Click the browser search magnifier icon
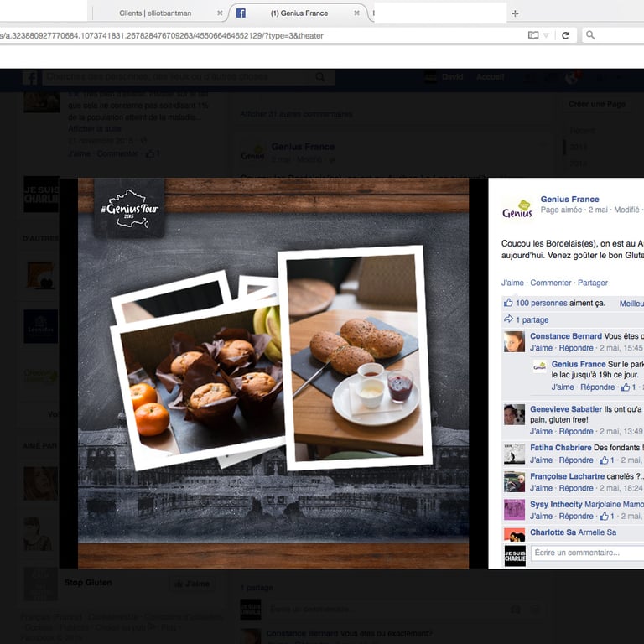Image resolution: width=644 pixels, height=644 pixels. (590, 35)
